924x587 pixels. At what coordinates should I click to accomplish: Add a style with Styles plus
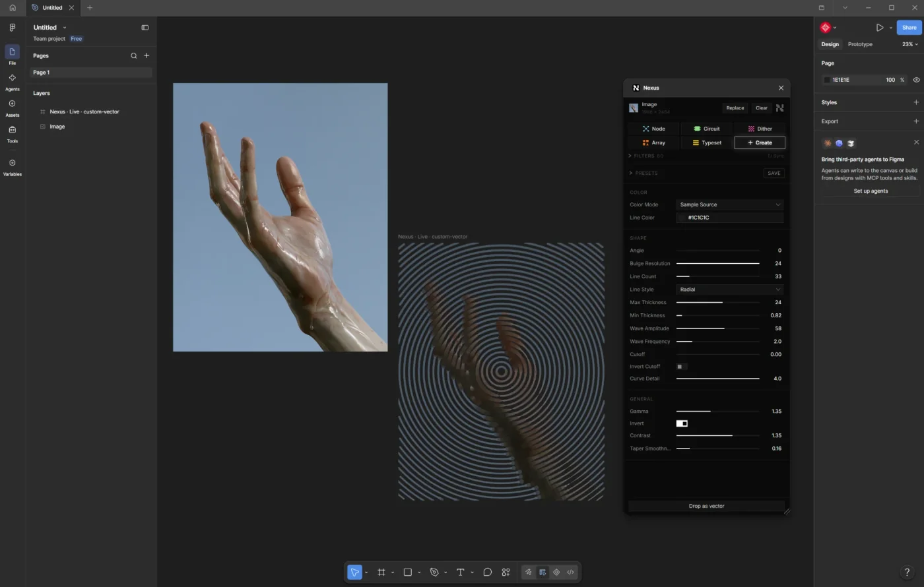click(x=915, y=102)
